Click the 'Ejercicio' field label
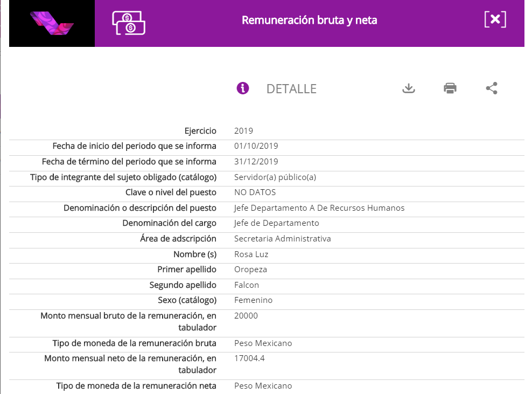Viewport: 532px width, 394px height. tap(200, 131)
